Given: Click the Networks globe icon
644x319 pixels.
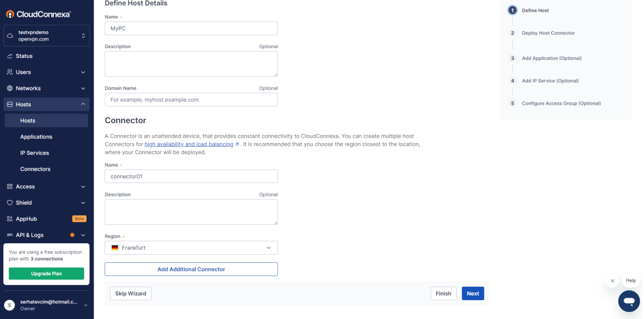Looking at the screenshot, I should 10,88.
